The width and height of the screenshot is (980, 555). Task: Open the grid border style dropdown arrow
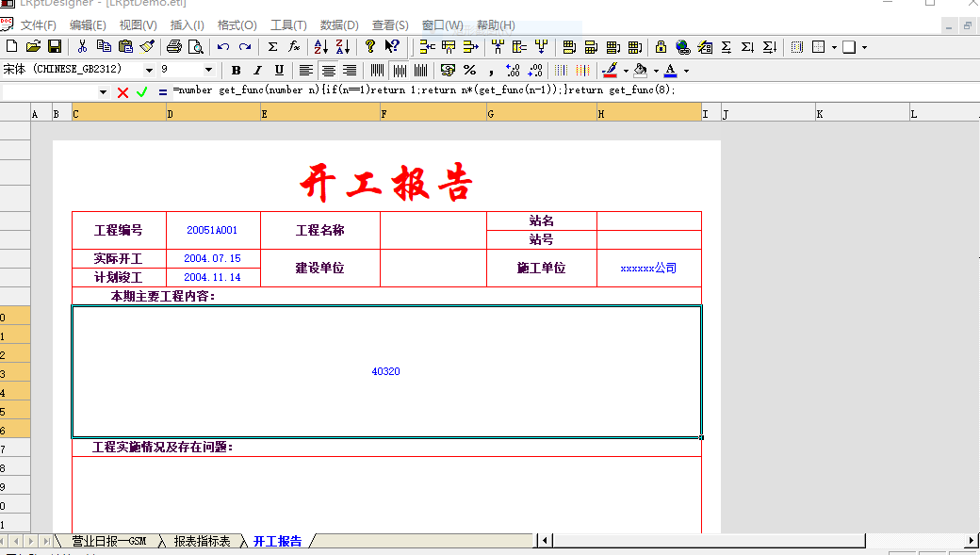[x=834, y=47]
